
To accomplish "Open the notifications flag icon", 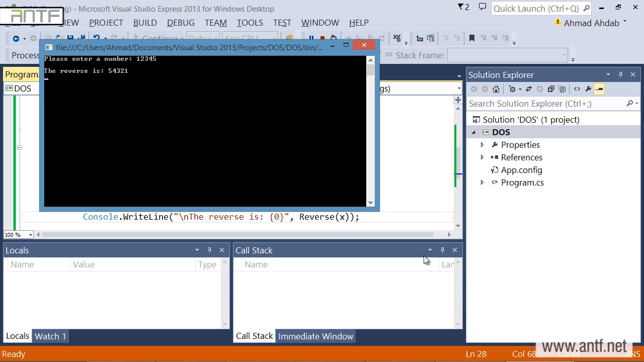I will 462,7.
